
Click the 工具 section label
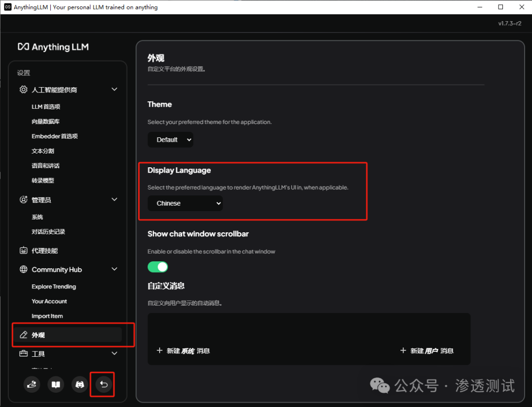[38, 354]
